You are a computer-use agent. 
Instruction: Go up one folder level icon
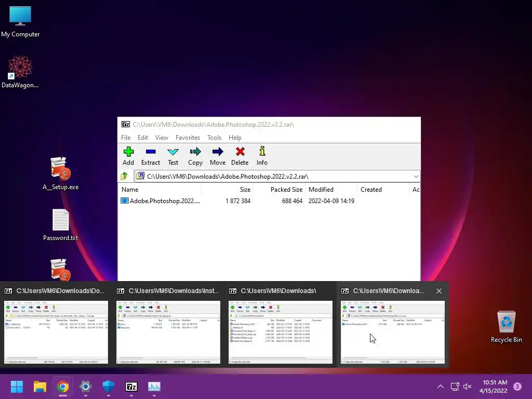coord(124,176)
